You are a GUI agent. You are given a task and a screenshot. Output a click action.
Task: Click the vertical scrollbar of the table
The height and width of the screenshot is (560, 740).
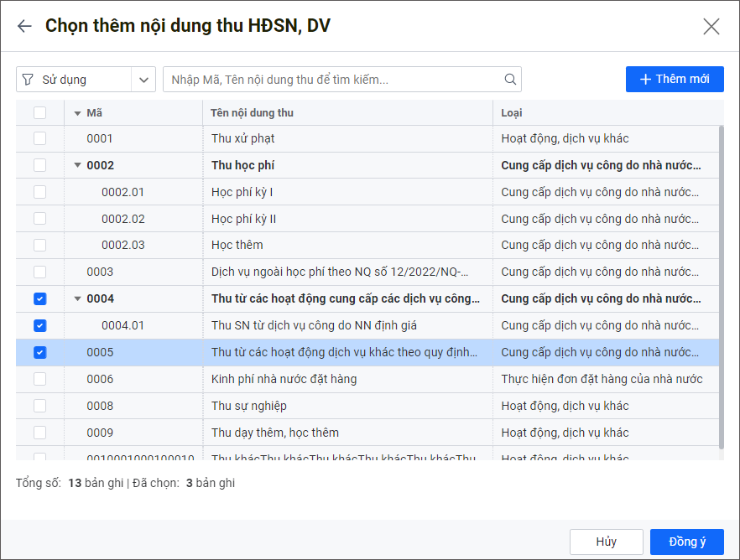[721, 285]
